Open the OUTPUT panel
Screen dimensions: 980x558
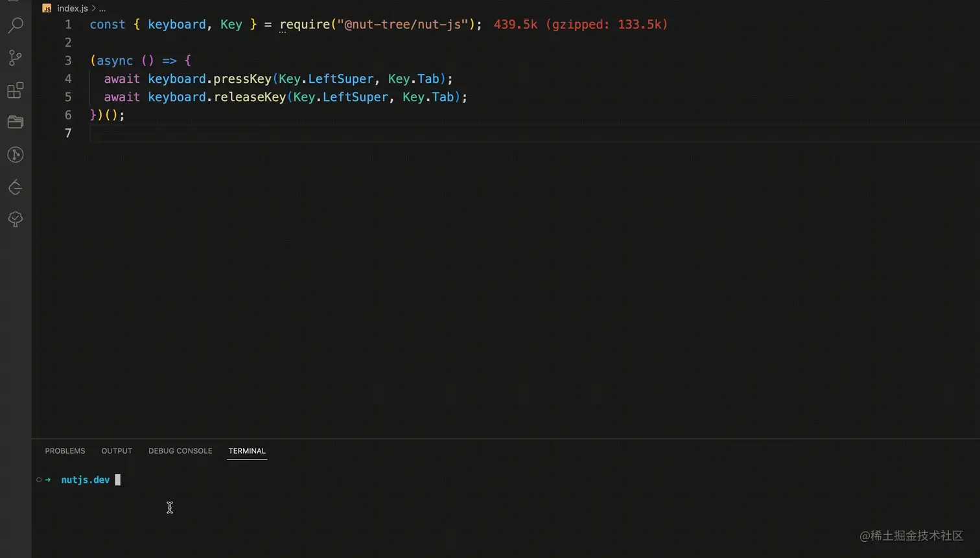[x=116, y=450]
